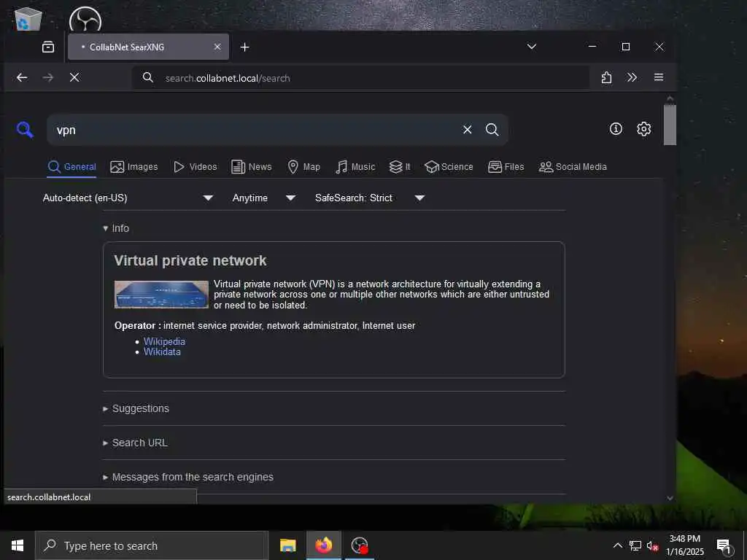Open Auto-detect (en-US) language dropdown

click(128, 198)
